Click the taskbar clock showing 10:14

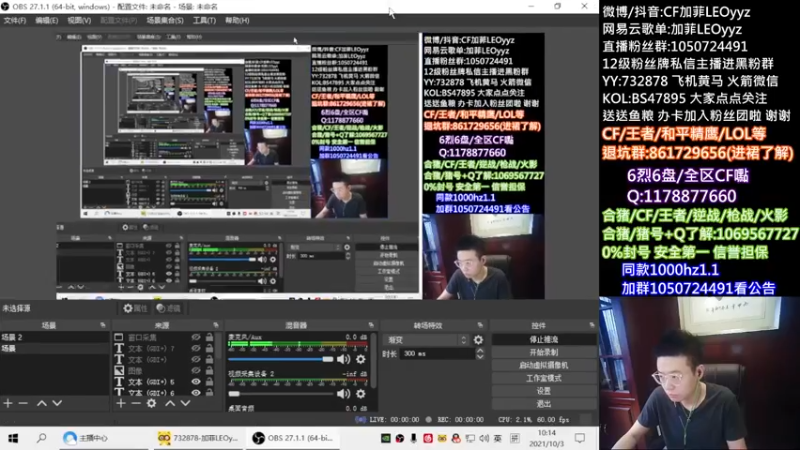tap(546, 438)
